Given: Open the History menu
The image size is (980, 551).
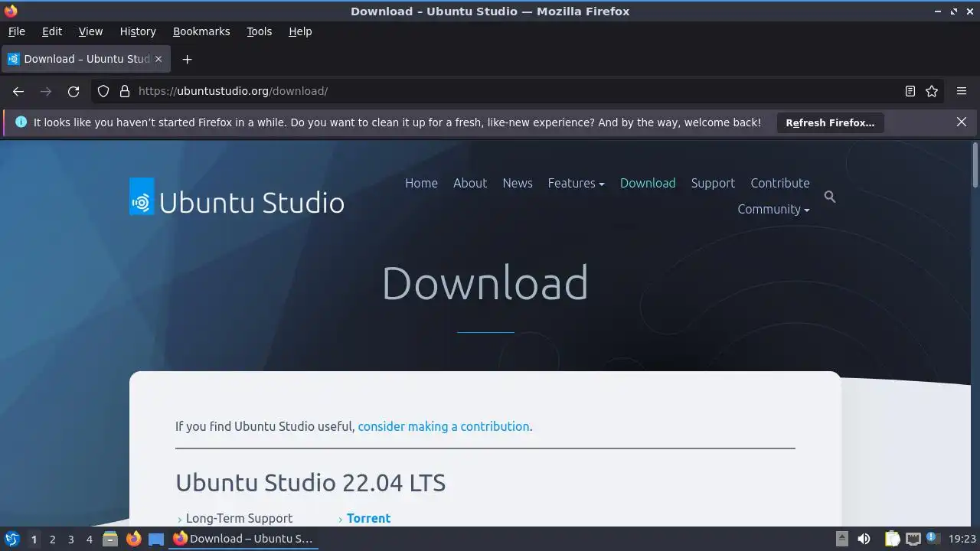Looking at the screenshot, I should tap(138, 31).
